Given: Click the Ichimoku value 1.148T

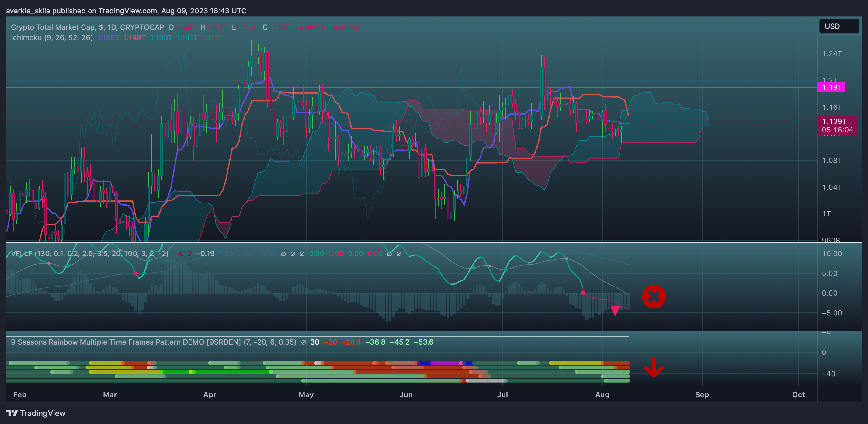Looking at the screenshot, I should [x=134, y=38].
